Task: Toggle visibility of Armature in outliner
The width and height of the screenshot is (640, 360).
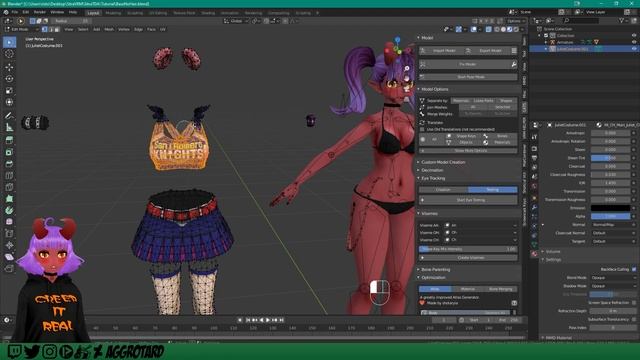Action: point(634,42)
